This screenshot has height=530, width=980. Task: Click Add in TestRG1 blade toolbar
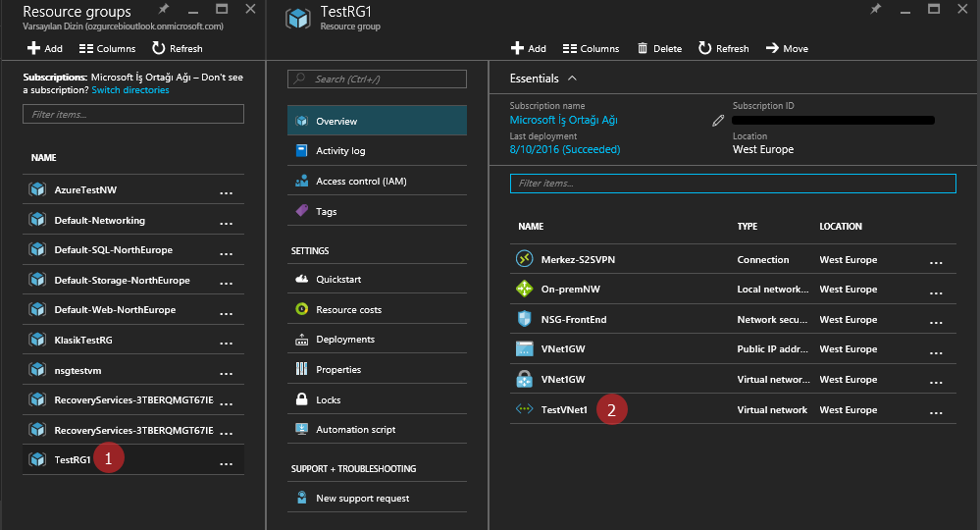pos(528,48)
